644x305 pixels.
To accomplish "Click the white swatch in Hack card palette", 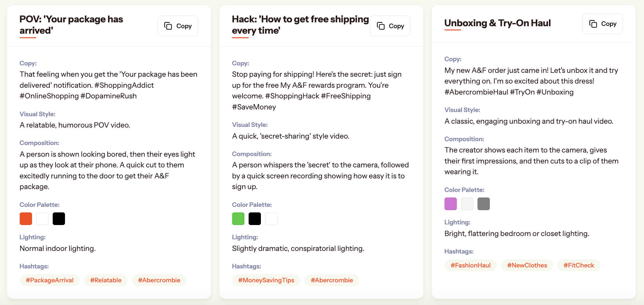I will pos(271,219).
